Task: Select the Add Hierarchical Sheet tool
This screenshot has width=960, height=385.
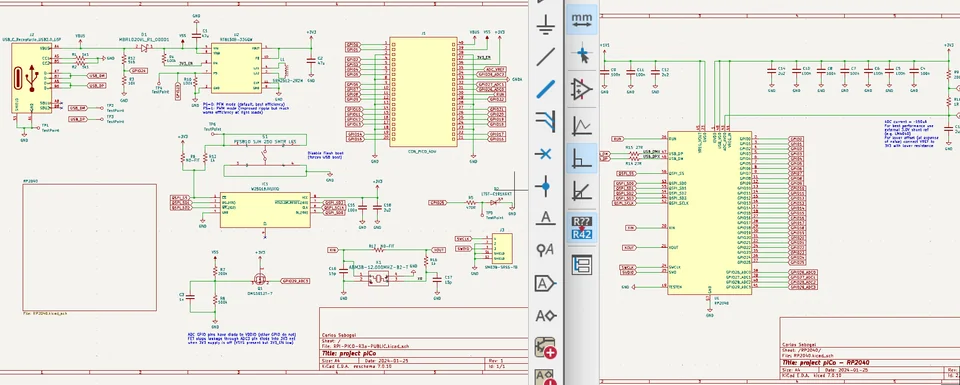Action: click(x=545, y=348)
